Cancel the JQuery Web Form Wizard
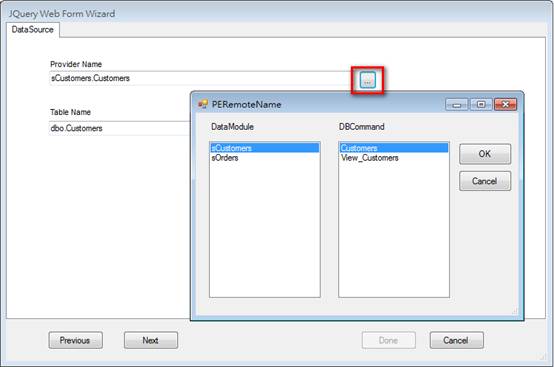Image resolution: width=554 pixels, height=367 pixels. tap(456, 340)
